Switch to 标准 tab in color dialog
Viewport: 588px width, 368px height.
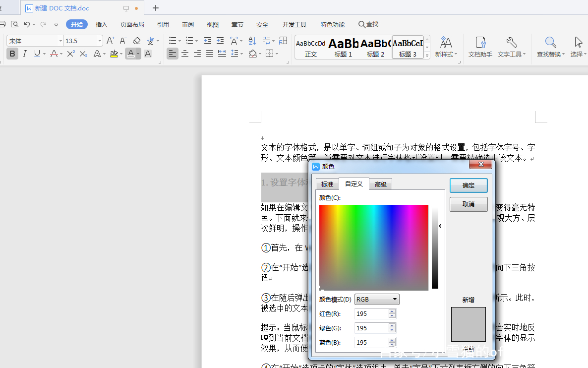coord(327,184)
